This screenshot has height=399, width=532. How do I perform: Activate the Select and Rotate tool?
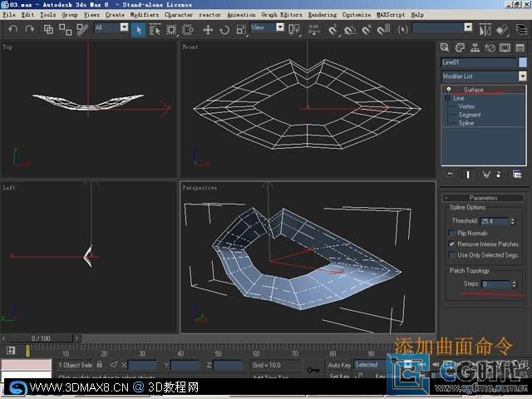[224, 30]
